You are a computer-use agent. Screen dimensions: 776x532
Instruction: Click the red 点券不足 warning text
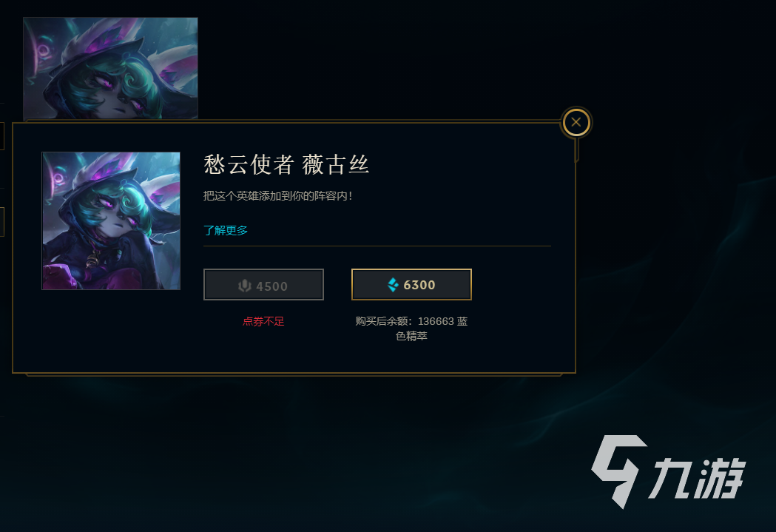(x=263, y=321)
